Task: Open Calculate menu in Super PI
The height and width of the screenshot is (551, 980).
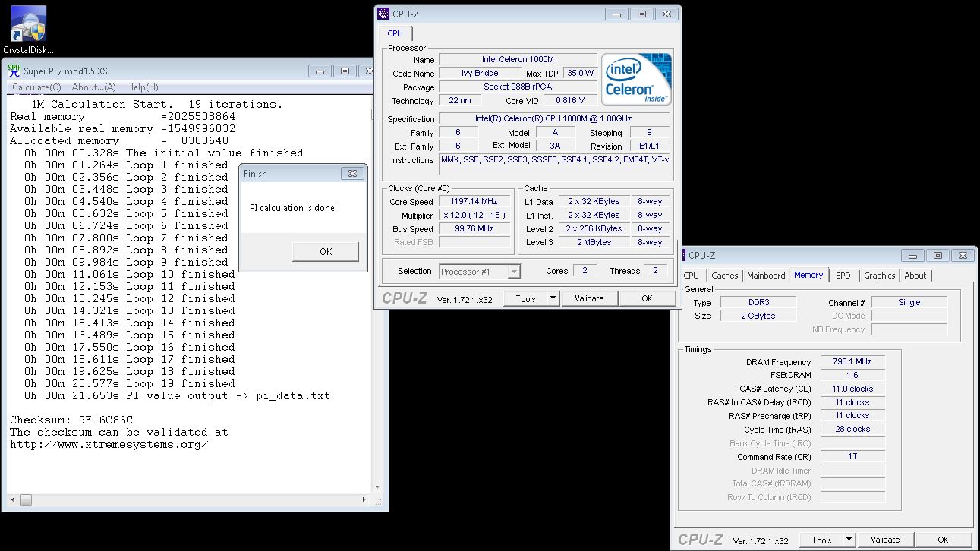Action: coord(36,87)
